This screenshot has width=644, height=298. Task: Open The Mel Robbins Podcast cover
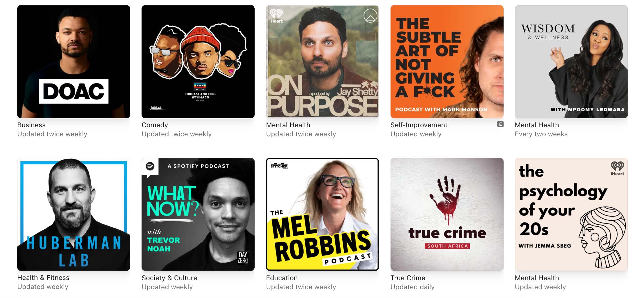click(322, 214)
